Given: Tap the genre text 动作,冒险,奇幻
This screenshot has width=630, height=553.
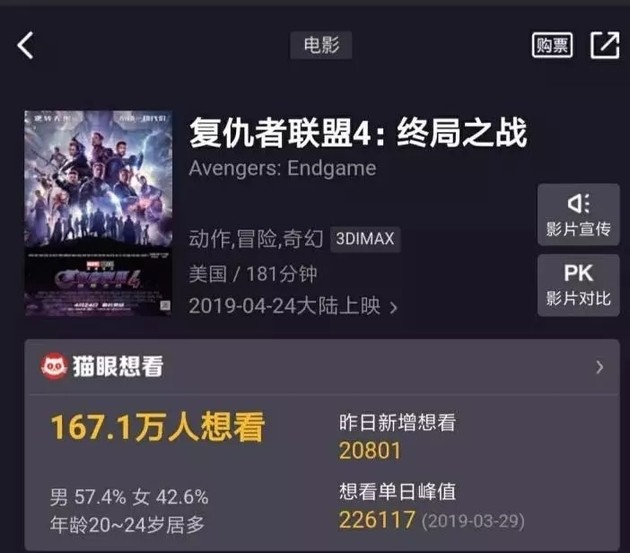Looking at the screenshot, I should point(256,239).
